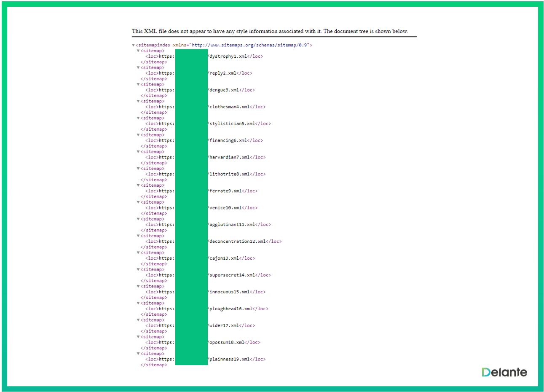544x392 pixels.
Task: Click the supersecret14.xml loc entry
Action: pyautogui.click(x=232, y=275)
